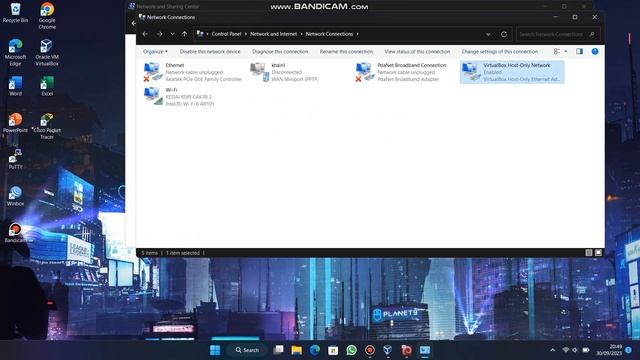Switch to large icons view in status bar

[598, 253]
